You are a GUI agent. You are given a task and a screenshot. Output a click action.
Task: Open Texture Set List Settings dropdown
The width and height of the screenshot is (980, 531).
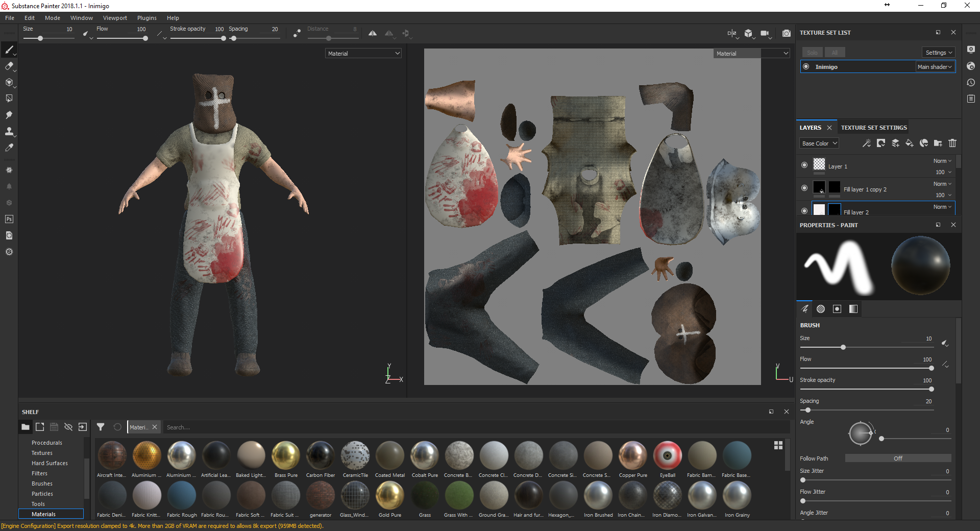pos(939,53)
